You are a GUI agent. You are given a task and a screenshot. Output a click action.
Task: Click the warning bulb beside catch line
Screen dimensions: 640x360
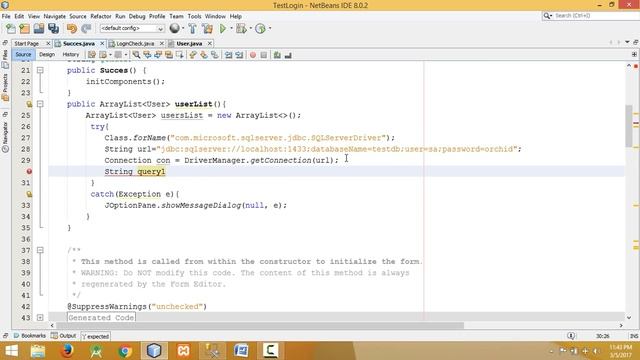(29, 194)
